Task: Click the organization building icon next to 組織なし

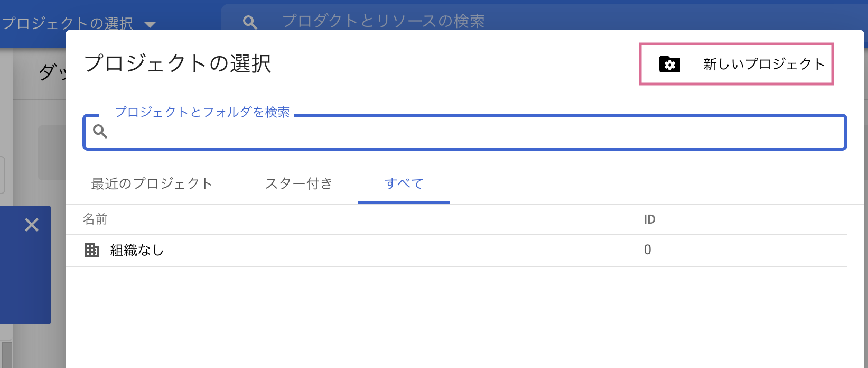Action: click(92, 251)
